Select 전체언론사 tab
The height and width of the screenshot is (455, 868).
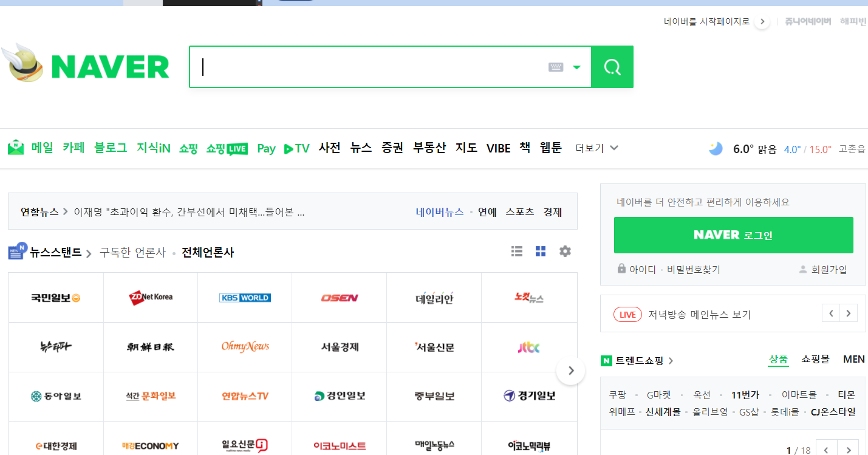208,252
